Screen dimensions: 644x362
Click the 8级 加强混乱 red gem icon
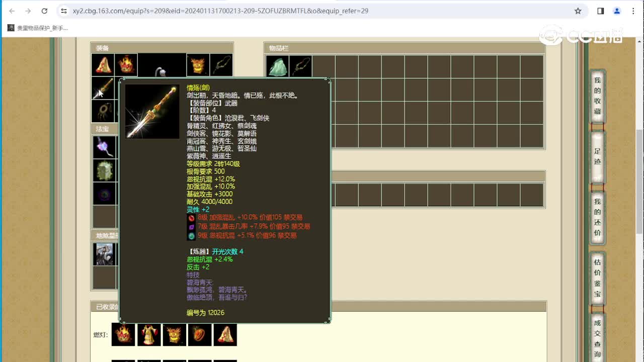[x=191, y=218]
